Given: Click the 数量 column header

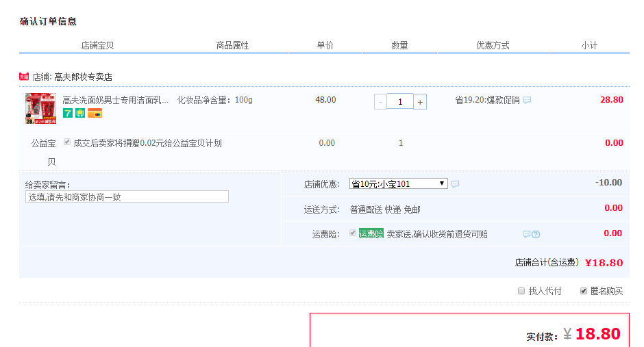Looking at the screenshot, I should [x=399, y=46].
